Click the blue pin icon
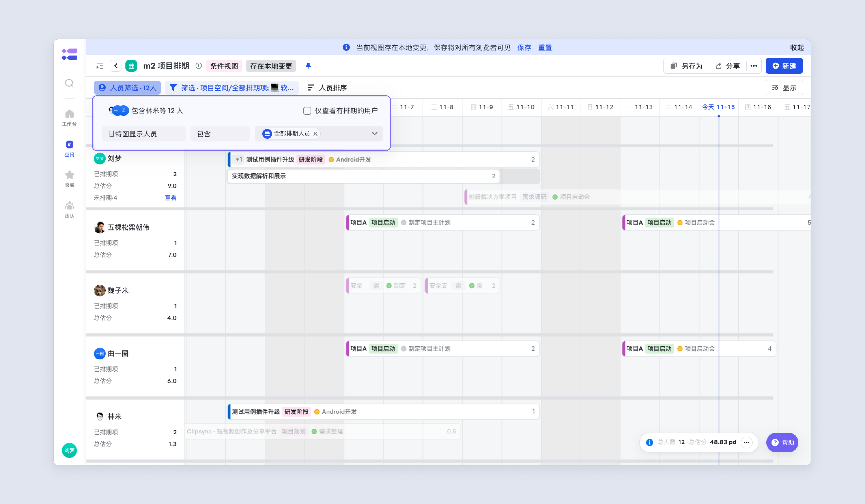This screenshot has width=865, height=504. pos(308,65)
